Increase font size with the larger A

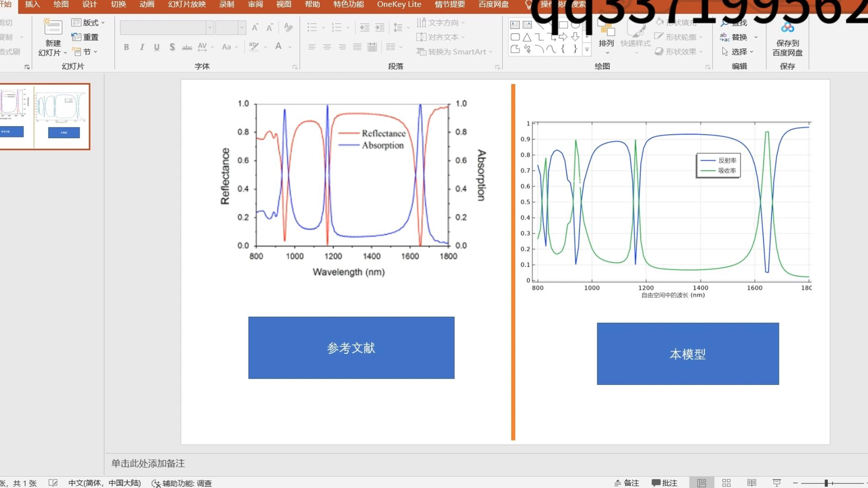click(255, 28)
